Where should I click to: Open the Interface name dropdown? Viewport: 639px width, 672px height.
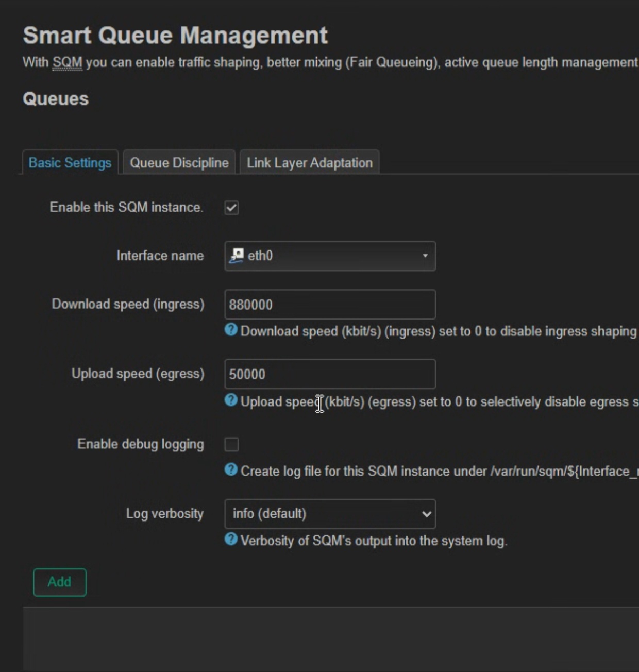330,256
